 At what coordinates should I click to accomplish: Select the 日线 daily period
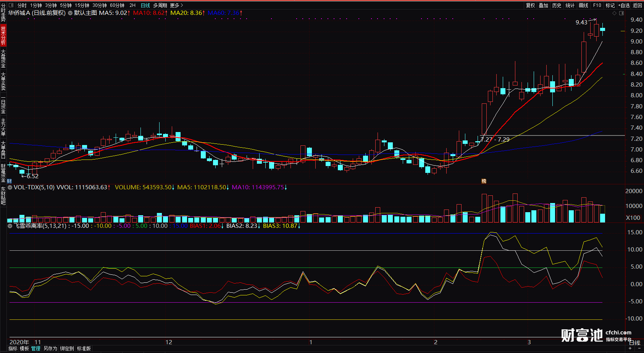(x=145, y=5)
